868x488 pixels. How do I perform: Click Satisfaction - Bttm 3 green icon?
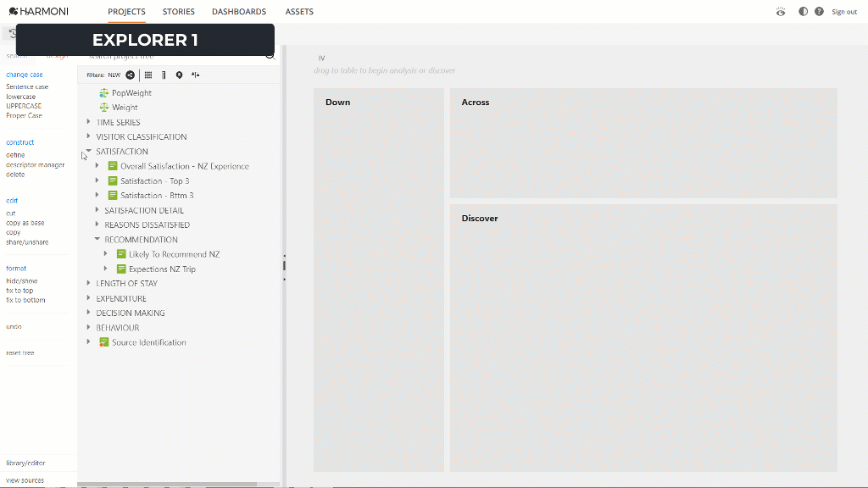click(x=113, y=196)
